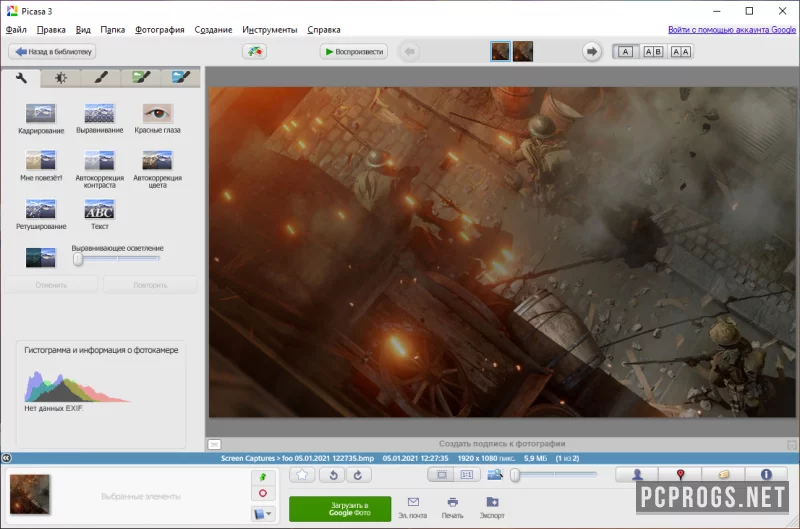Click the colorful edit-in-creative-kit icon
The height and width of the screenshot is (529, 800).
point(254,52)
